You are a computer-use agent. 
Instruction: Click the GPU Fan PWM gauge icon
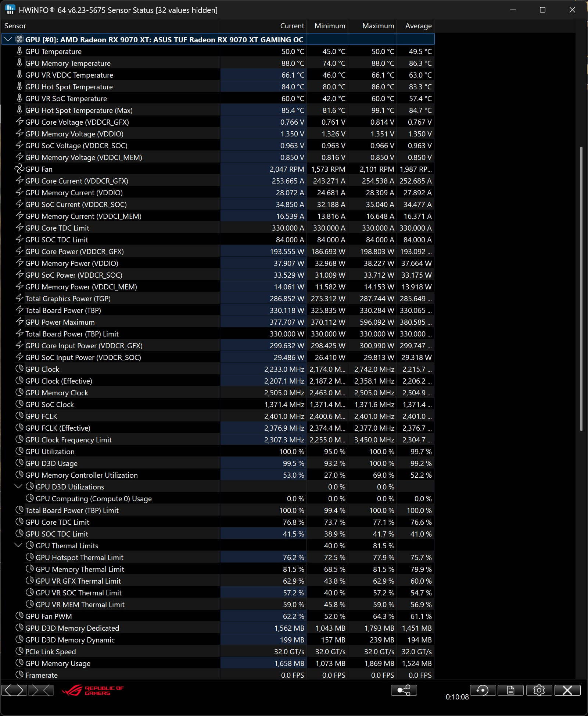19,616
